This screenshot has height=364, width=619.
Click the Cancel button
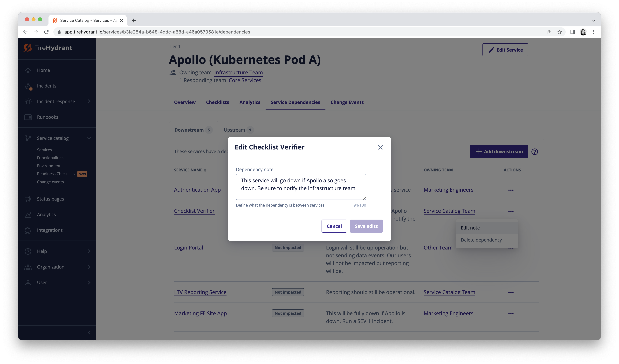coord(334,226)
